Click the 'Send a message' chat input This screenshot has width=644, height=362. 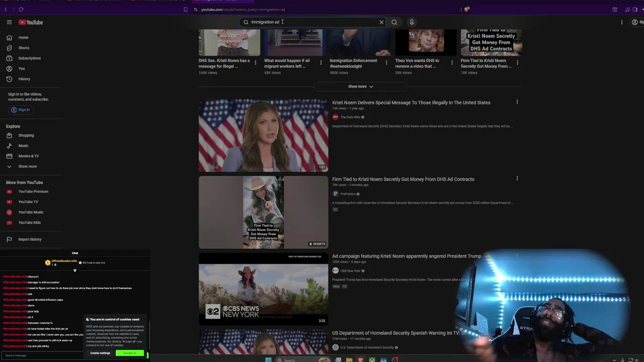pyautogui.click(x=43, y=355)
